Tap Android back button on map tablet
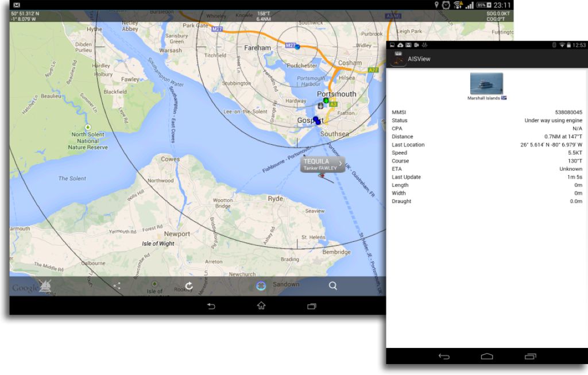 (211, 306)
